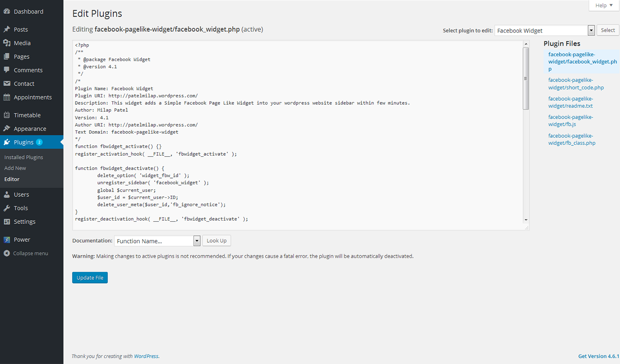Click the Contact envelope icon
This screenshot has height=364, width=620.
pos(7,83)
